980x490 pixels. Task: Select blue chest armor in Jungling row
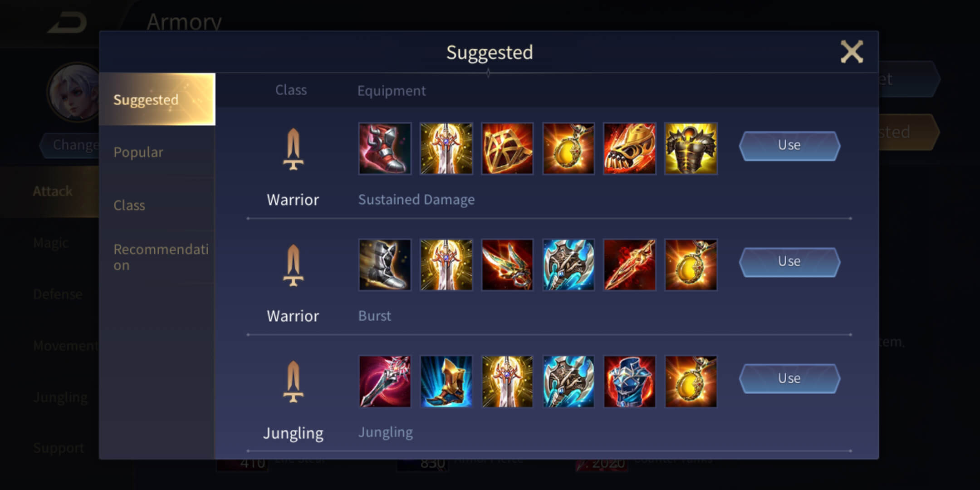630,382
